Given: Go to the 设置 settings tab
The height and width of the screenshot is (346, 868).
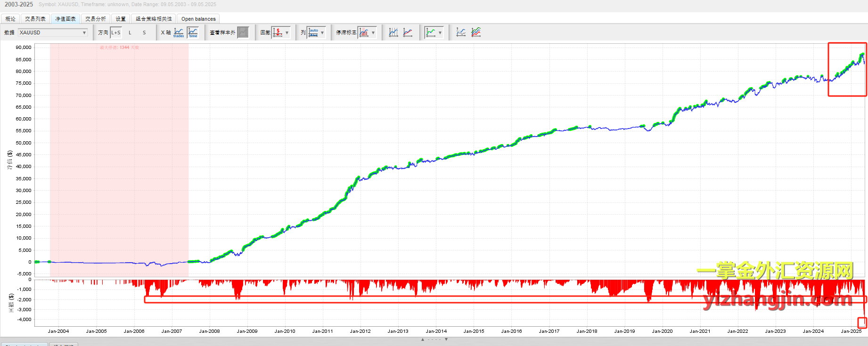Looking at the screenshot, I should [121, 19].
